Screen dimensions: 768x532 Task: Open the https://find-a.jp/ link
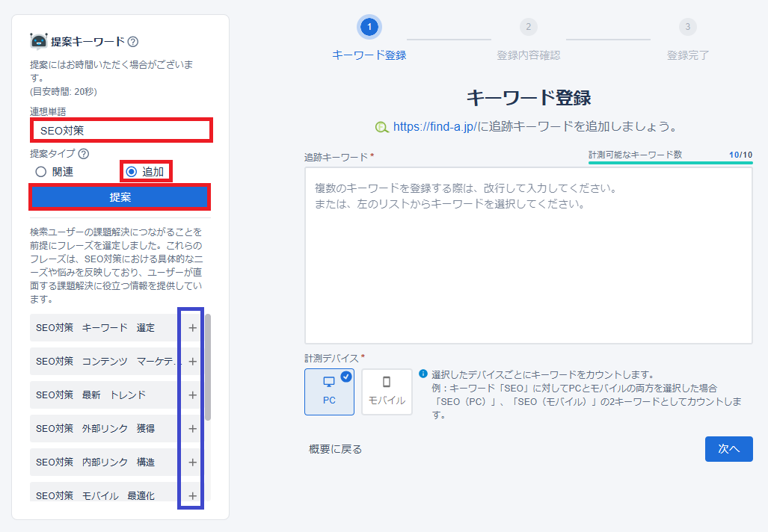coord(435,127)
